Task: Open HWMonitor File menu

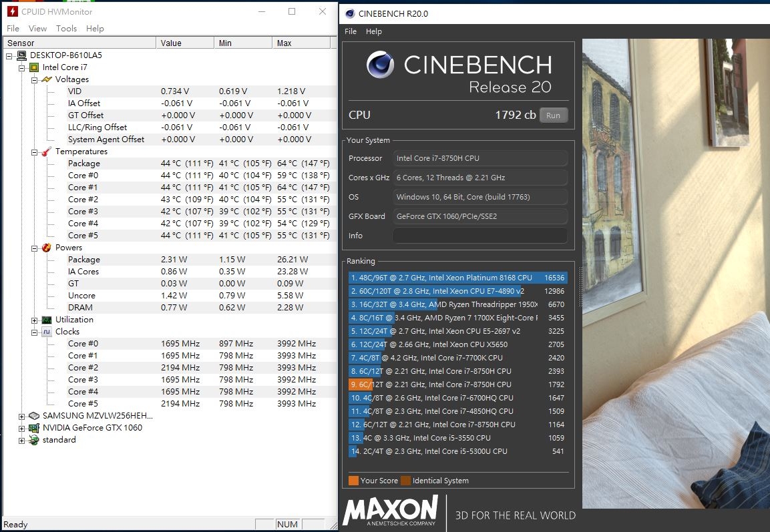Action: click(13, 29)
